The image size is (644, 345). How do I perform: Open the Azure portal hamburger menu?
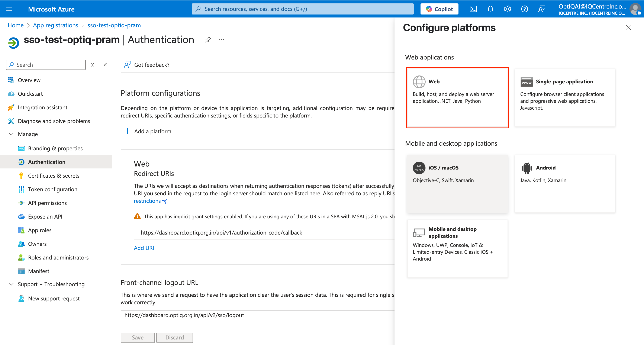coord(9,9)
